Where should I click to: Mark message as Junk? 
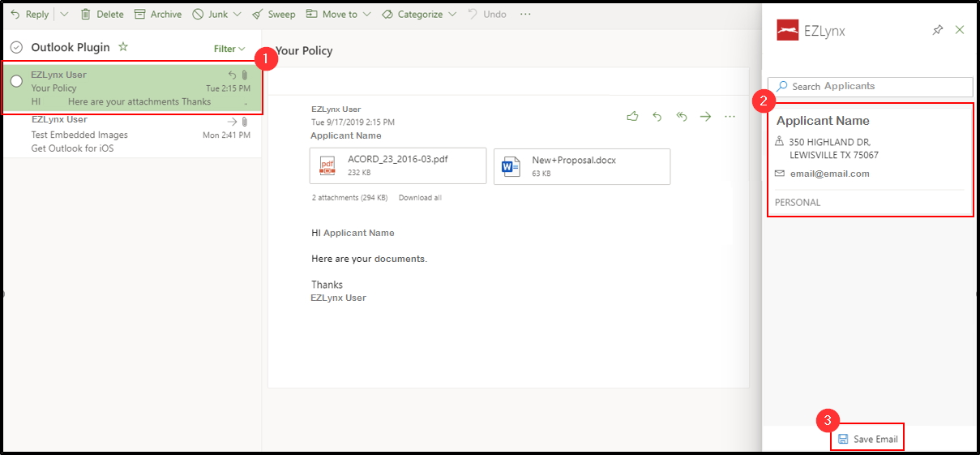tap(210, 14)
